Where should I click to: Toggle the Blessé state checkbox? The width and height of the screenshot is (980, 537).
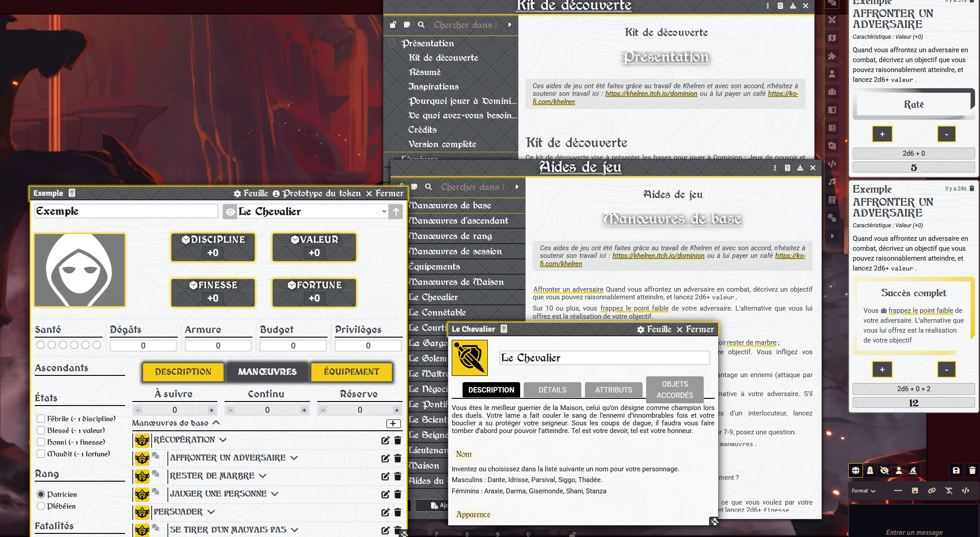coord(41,430)
